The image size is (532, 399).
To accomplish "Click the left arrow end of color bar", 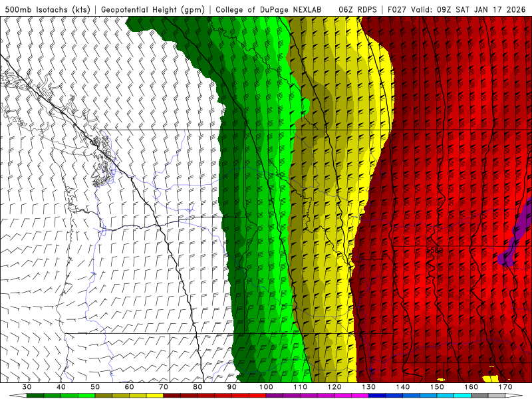I will point(18,395).
